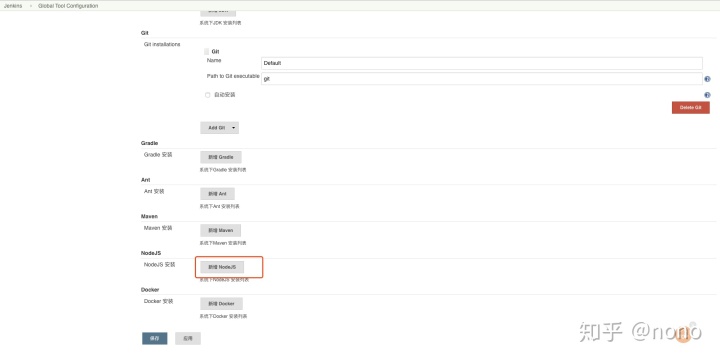Viewport: 720px width, 361px height.
Task: Click the 新增 NodeJS button
Action: pyautogui.click(x=222, y=267)
